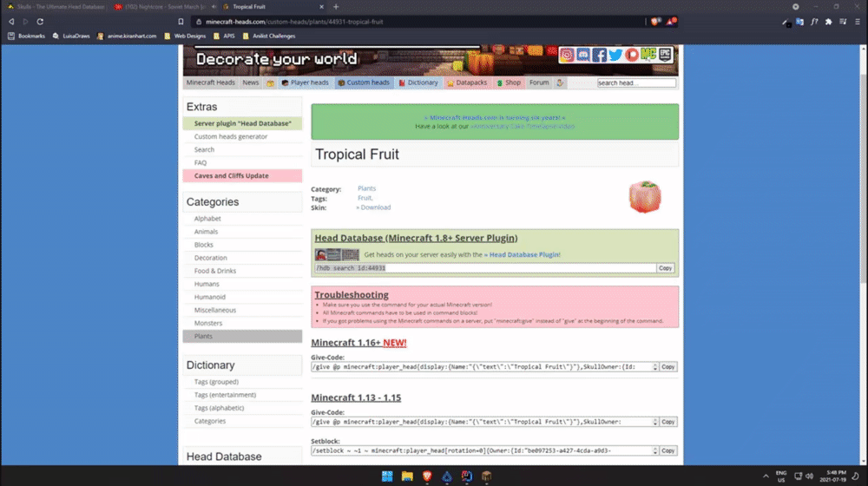Open Forum navigation item
Image resolution: width=868 pixels, height=486 pixels.
point(539,82)
